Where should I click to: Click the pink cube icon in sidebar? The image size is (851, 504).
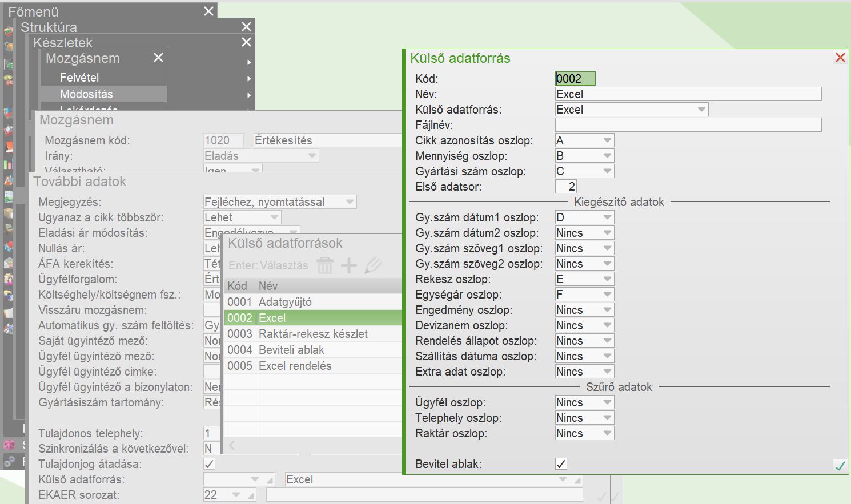9,445
